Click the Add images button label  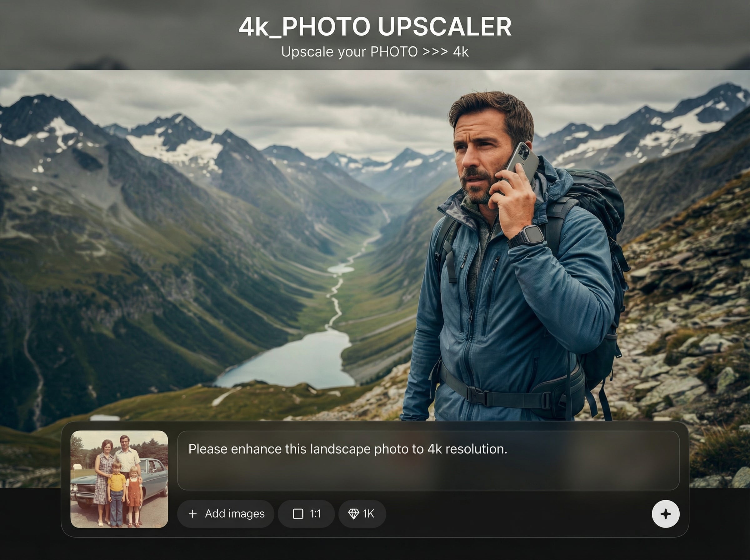234,514
